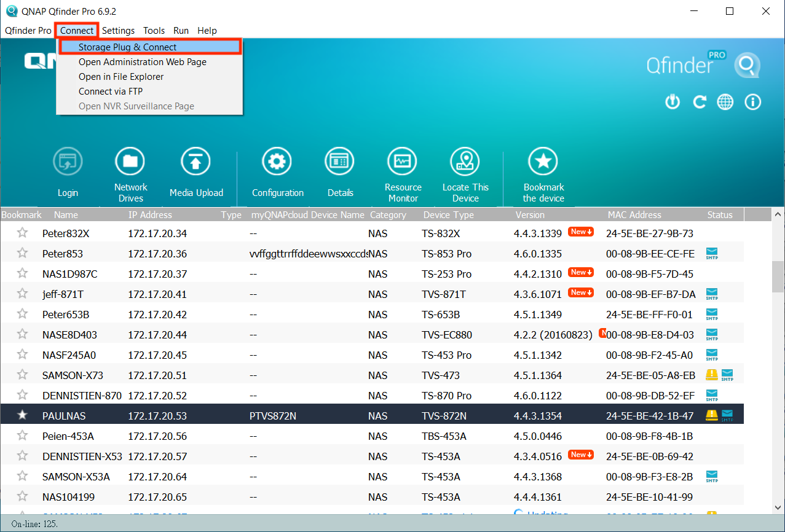Open the Configuration gear icon
This screenshot has width=785, height=532.
coord(277,162)
